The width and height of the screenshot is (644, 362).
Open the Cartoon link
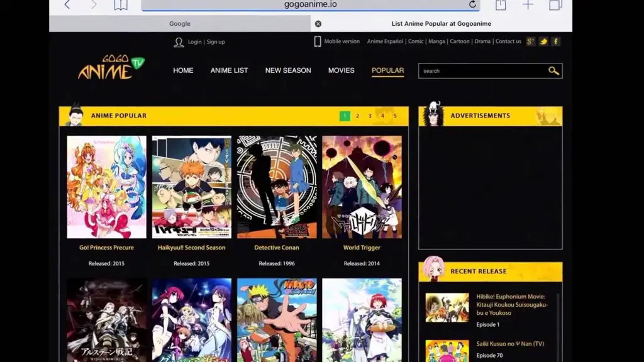(460, 41)
